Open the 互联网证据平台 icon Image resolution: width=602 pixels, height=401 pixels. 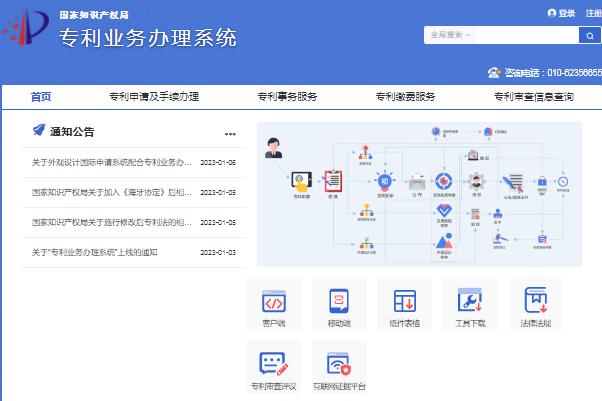[339, 363]
